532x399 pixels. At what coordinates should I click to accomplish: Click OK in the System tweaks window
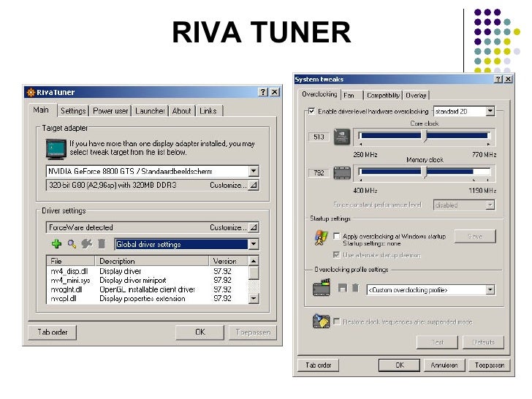(x=400, y=365)
